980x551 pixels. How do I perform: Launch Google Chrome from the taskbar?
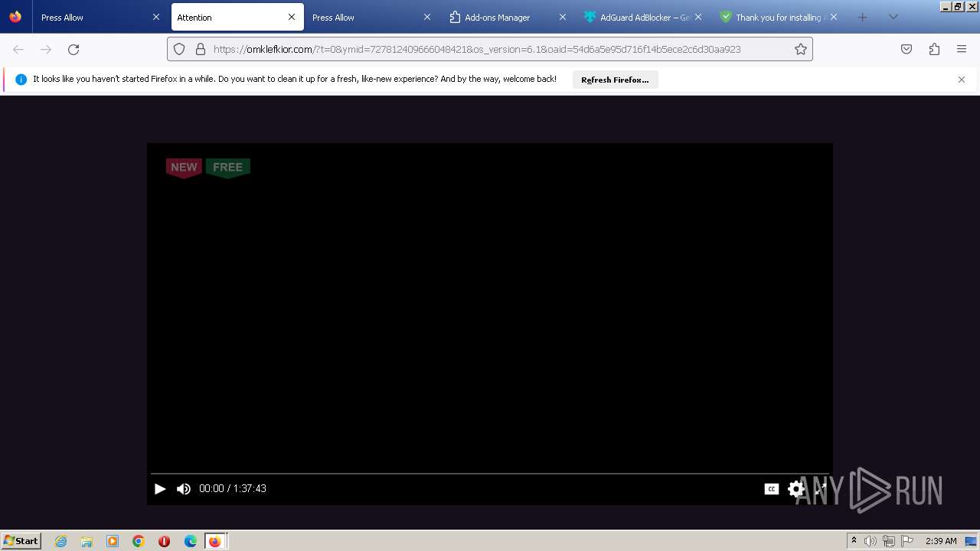click(x=139, y=541)
